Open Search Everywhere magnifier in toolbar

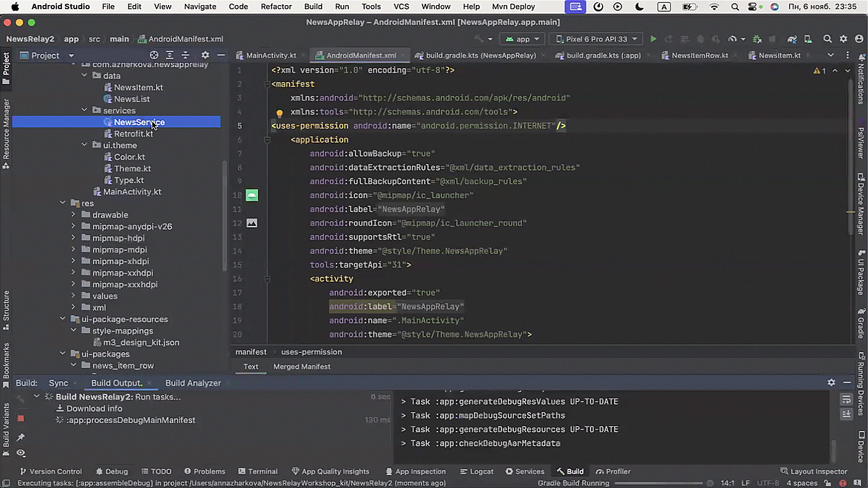[827, 39]
